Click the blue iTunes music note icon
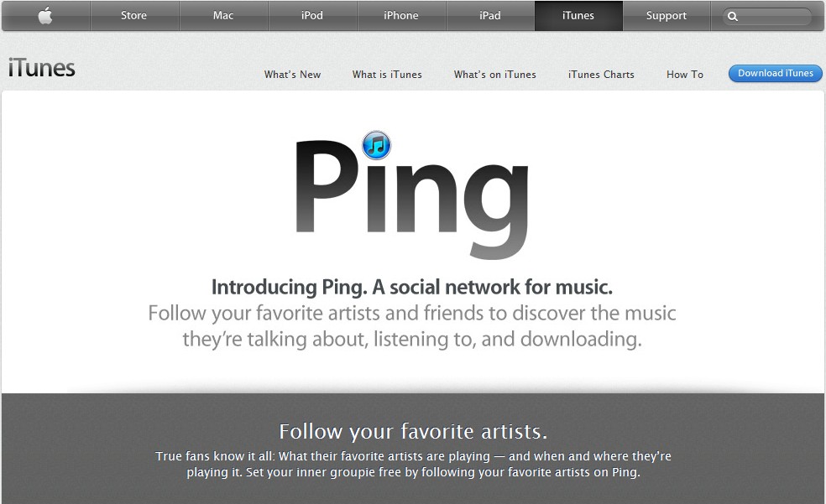 click(x=376, y=145)
